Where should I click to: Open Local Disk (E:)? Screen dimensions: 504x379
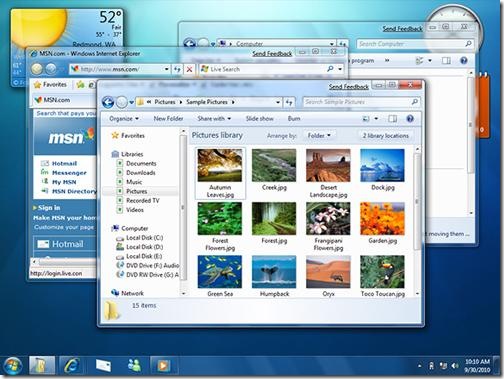tap(139, 257)
